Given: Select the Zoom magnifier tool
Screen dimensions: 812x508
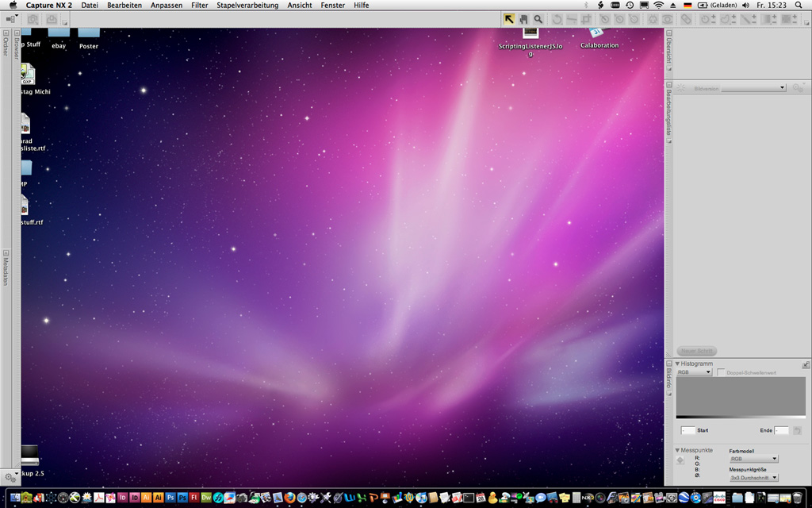Looking at the screenshot, I should click(x=538, y=19).
